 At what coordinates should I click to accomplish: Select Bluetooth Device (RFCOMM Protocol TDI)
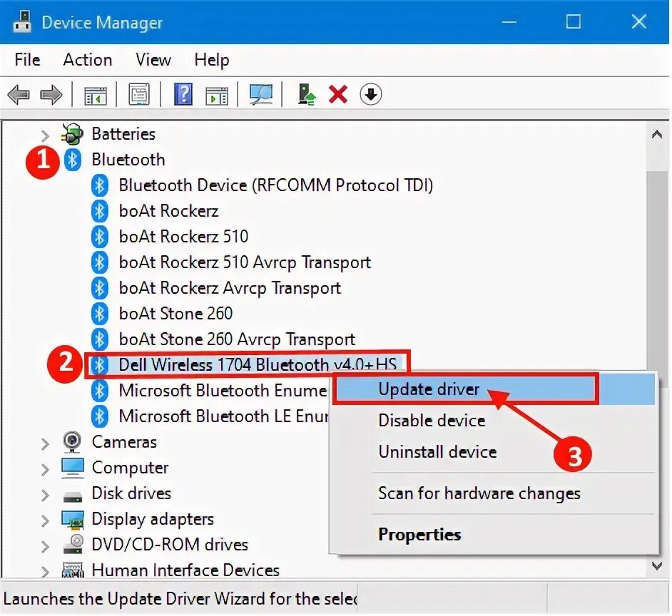click(x=276, y=185)
